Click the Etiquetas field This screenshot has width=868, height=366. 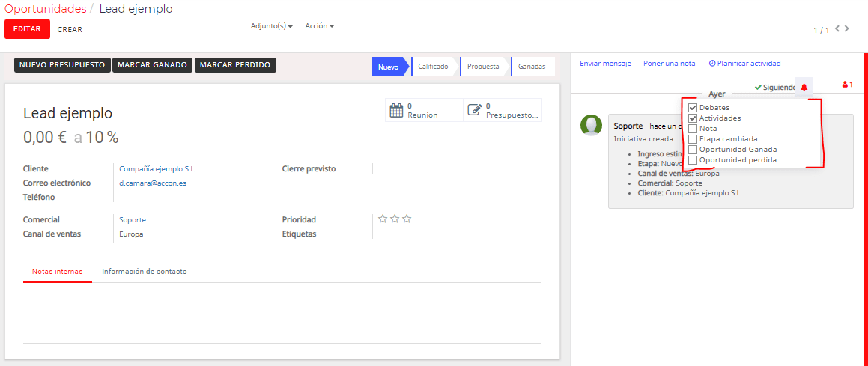457,234
